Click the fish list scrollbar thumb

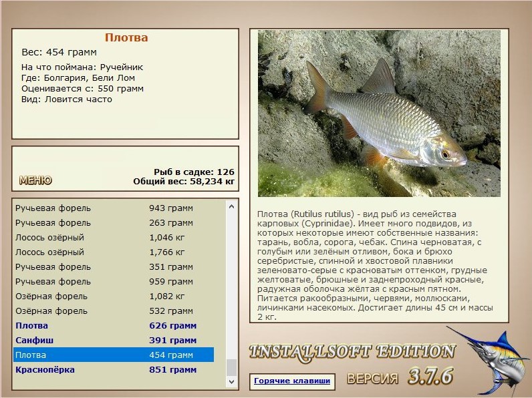231,367
